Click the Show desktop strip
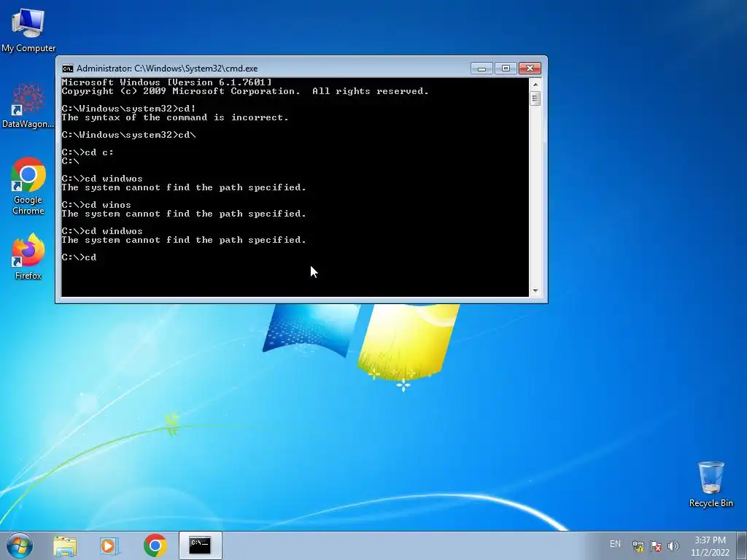Viewport: 747px width, 560px height. [x=742, y=545]
